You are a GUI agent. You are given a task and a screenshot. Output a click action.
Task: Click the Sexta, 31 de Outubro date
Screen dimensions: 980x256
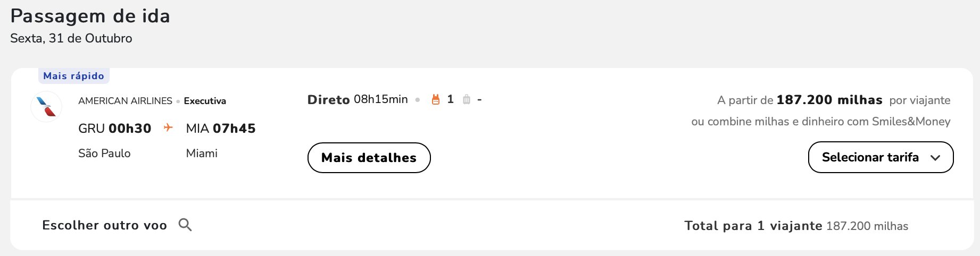(x=71, y=38)
